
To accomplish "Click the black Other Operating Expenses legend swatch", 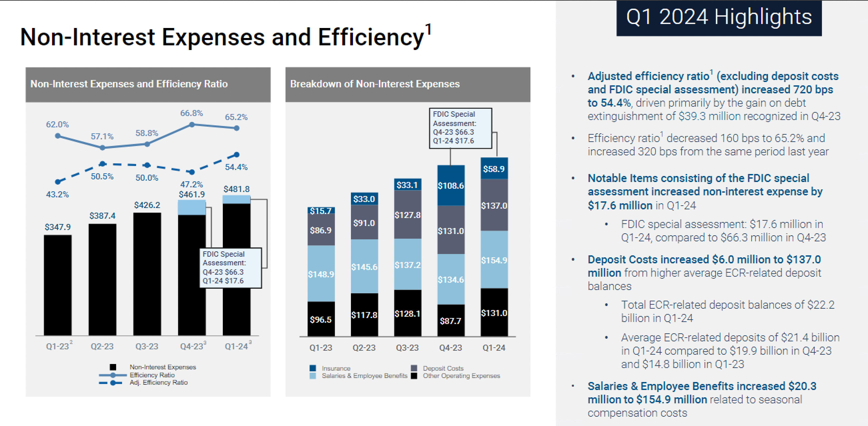I will pyautogui.click(x=414, y=375).
